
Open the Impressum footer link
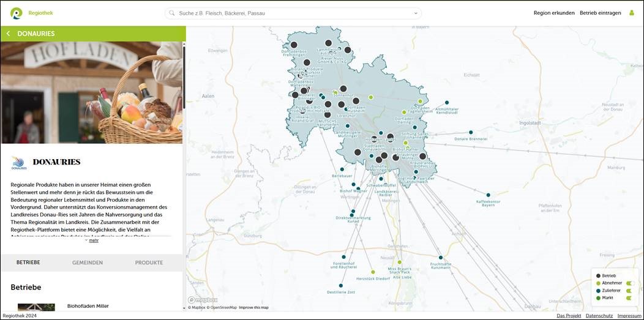pos(629,316)
